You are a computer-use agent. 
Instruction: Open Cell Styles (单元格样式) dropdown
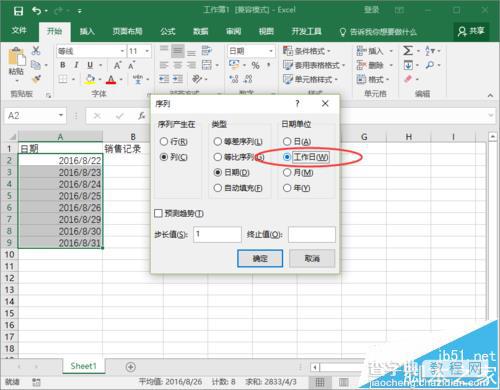[x=310, y=79]
